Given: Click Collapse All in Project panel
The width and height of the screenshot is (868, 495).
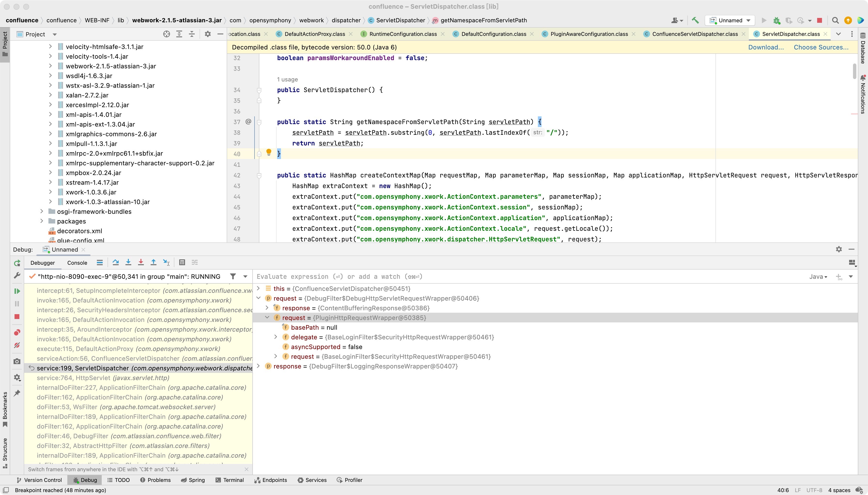Looking at the screenshot, I should click(192, 34).
